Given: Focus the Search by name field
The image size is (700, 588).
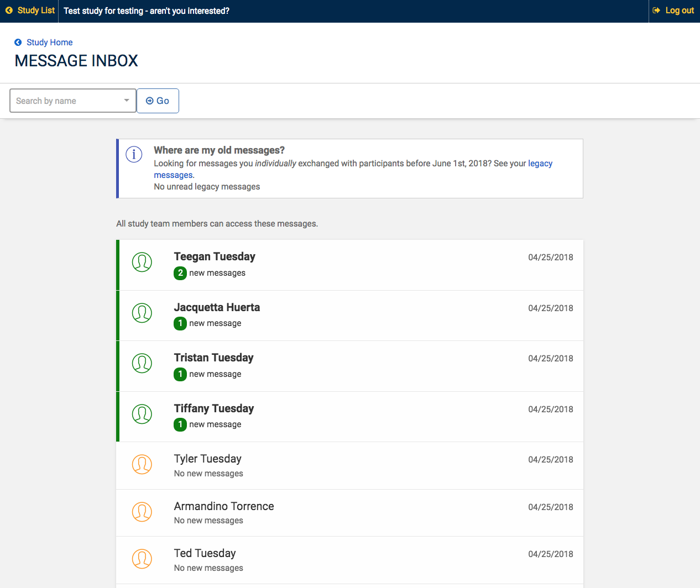Looking at the screenshot, I should [73, 101].
